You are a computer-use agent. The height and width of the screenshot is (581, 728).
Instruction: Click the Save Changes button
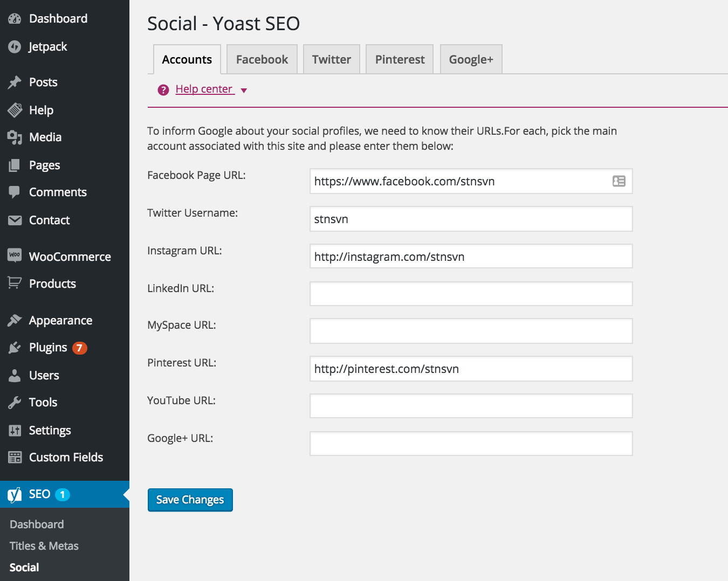pyautogui.click(x=190, y=500)
